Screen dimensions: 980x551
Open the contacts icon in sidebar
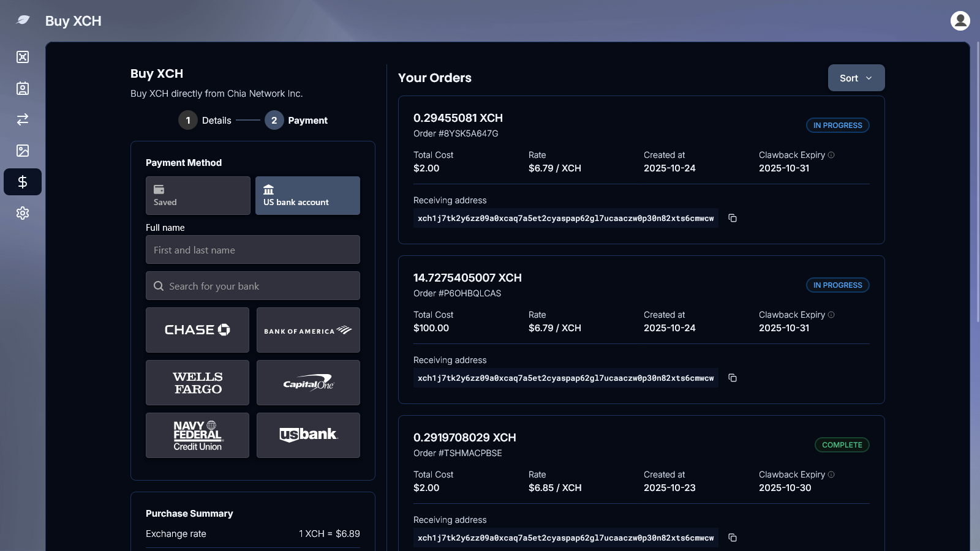click(23, 88)
